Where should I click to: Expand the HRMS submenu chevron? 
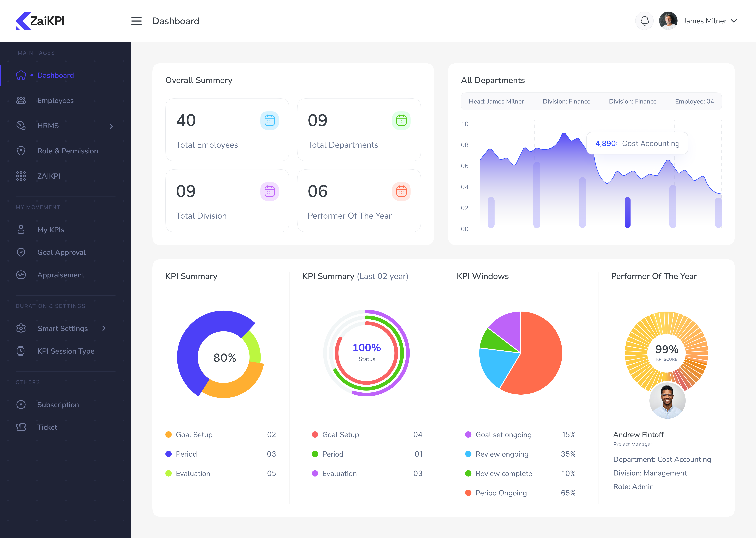(x=112, y=126)
